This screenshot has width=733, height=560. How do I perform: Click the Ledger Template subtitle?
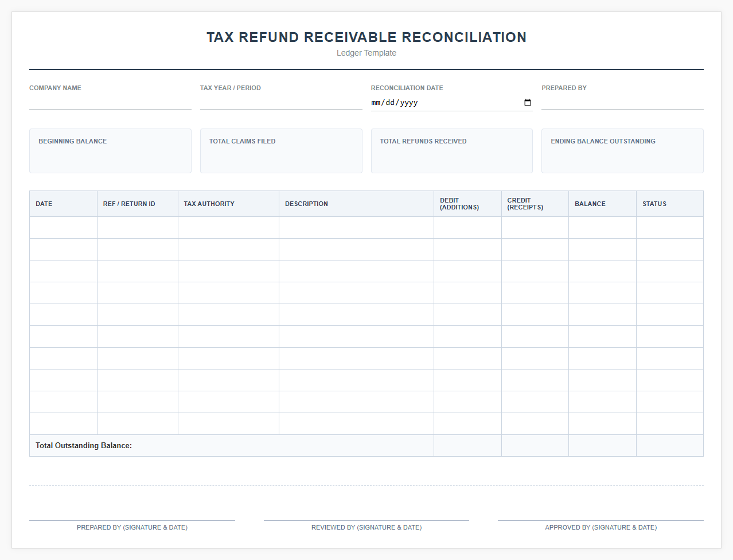click(x=366, y=53)
